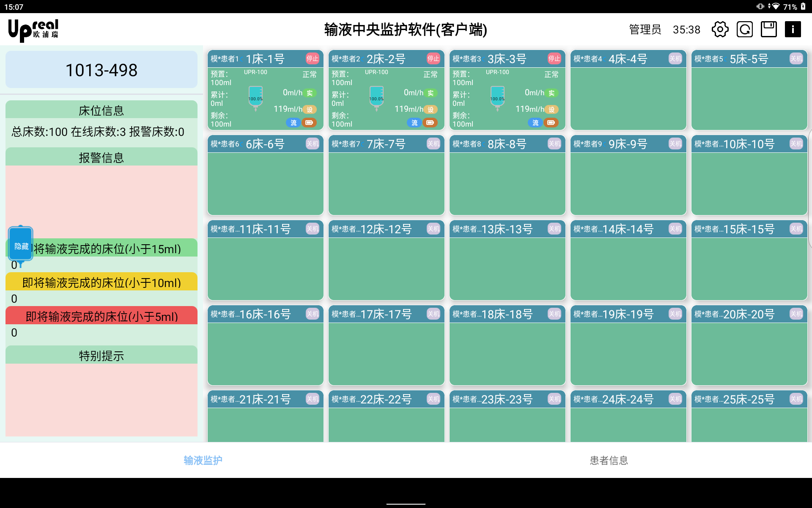The width and height of the screenshot is (812, 508).
Task: Open the info icon at top right
Action: click(793, 29)
